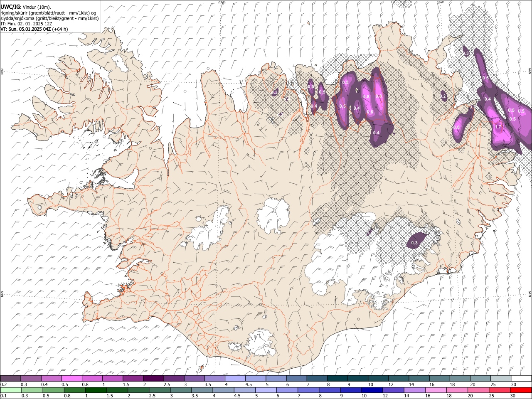Pick upper scale swatch between 0.8 and 1
532x399 pixels.
point(92,379)
